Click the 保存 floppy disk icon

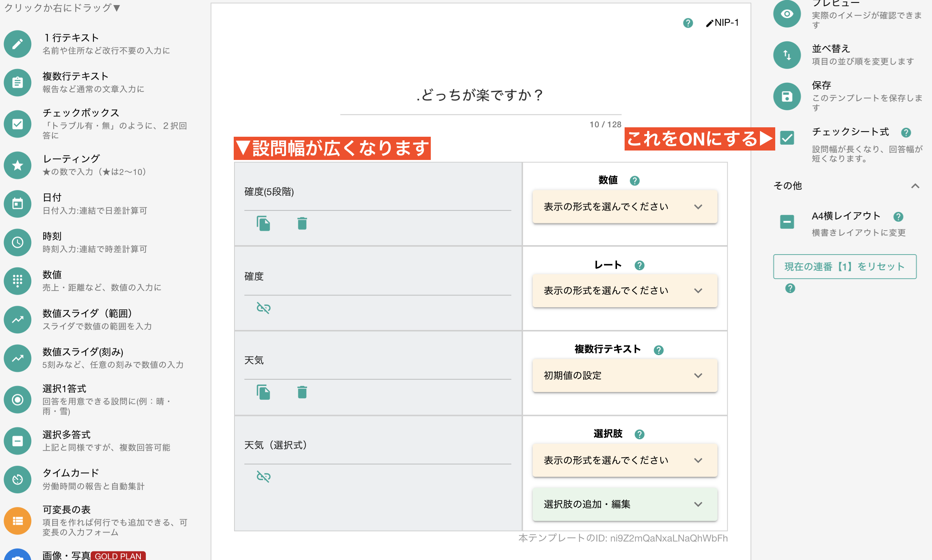787,96
